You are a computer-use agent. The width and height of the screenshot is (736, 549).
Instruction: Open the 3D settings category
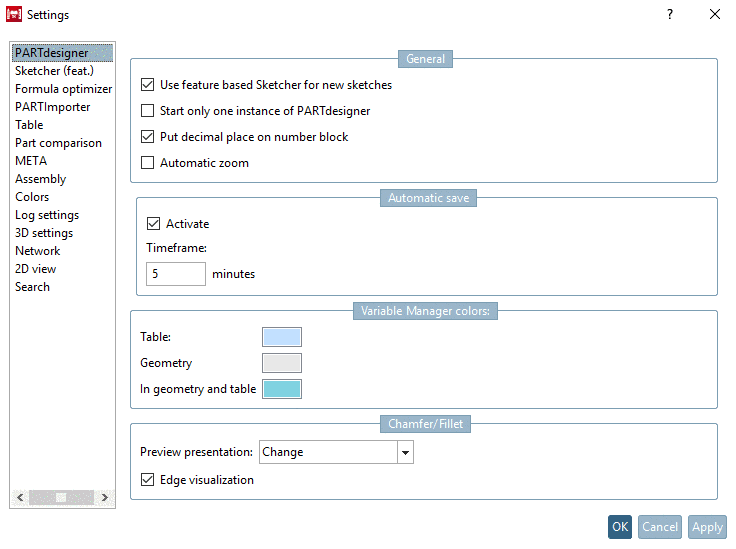44,233
